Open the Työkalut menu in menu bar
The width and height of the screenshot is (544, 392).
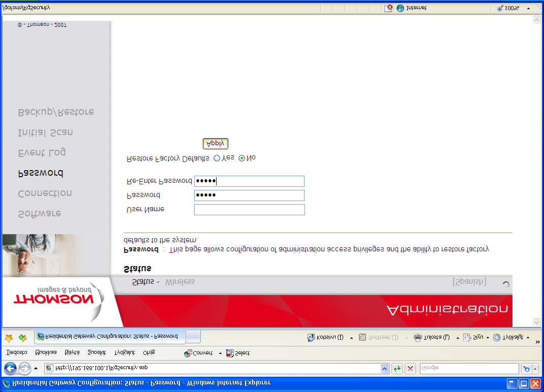(125, 352)
